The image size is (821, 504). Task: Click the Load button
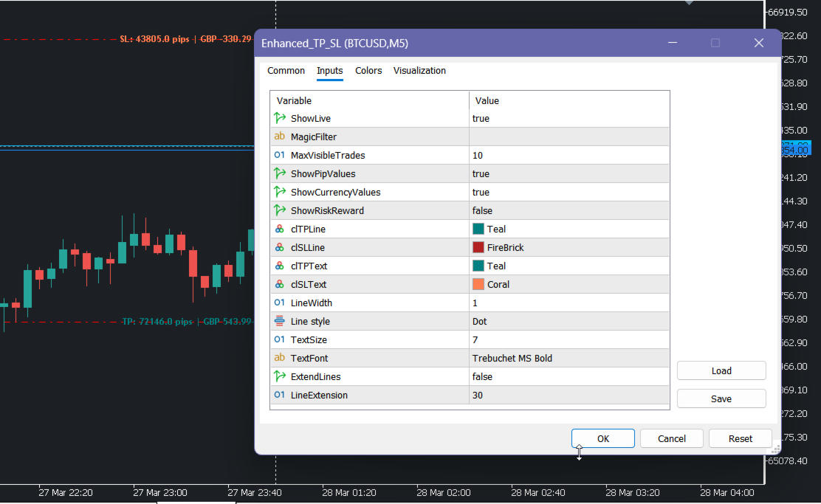tap(721, 370)
